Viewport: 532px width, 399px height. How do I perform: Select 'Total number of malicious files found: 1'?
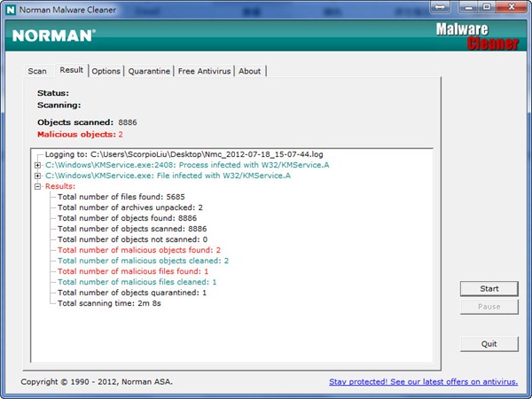tap(133, 271)
